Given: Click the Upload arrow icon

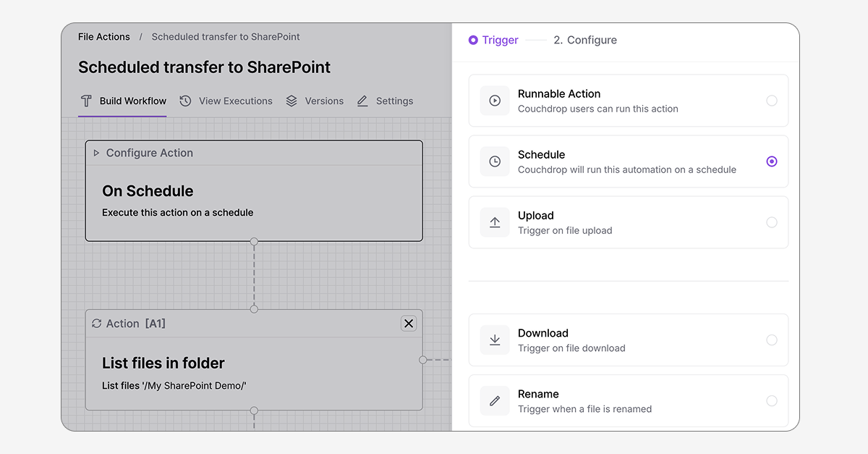Looking at the screenshot, I should point(495,222).
